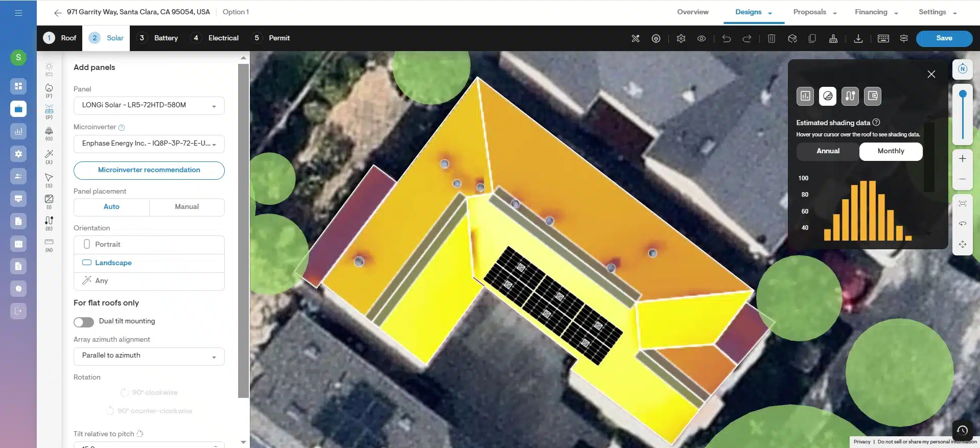Select the fire setback (F) tool
The width and height of the screenshot is (980, 448).
49,89
